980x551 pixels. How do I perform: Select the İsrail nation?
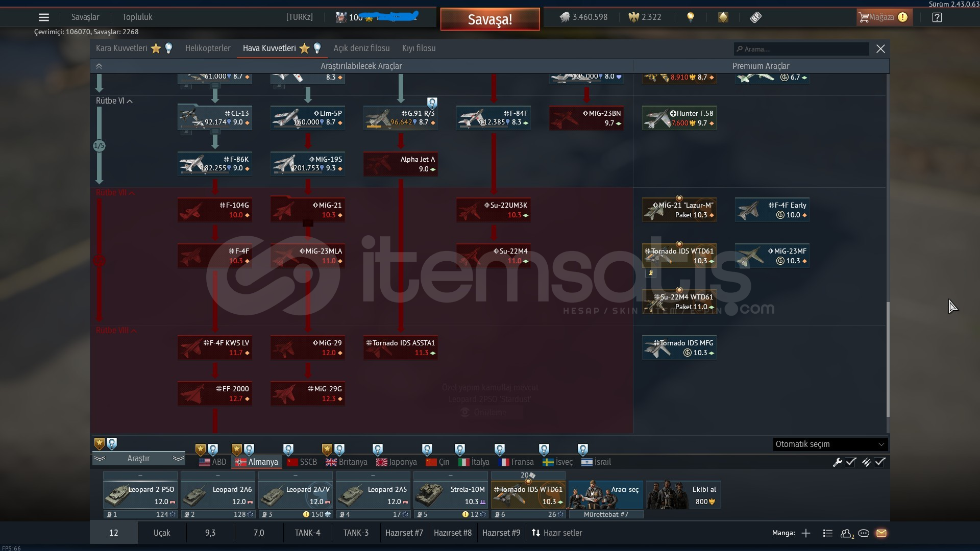tap(596, 462)
